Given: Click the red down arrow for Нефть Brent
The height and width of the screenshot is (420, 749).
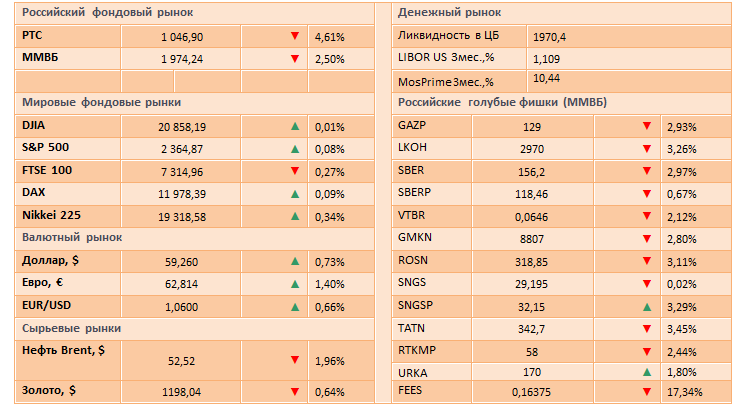Looking at the screenshot, I should [x=295, y=360].
